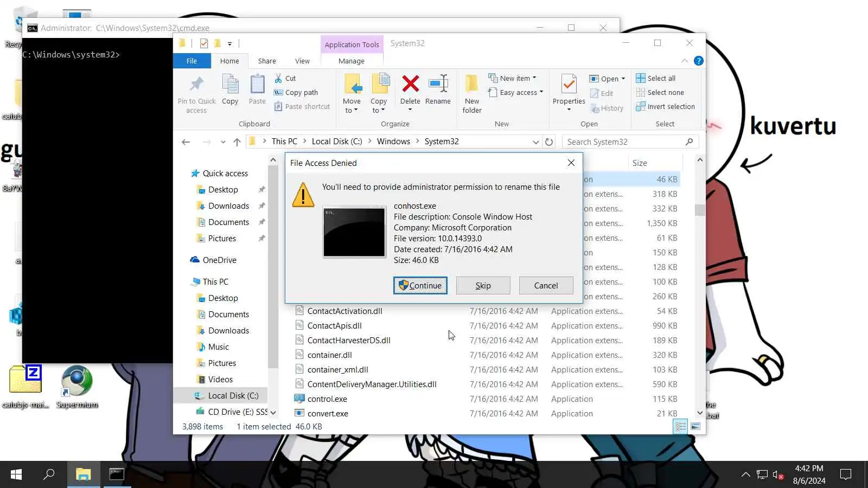
Task: Refresh the System32 folder view
Action: pyautogui.click(x=549, y=142)
